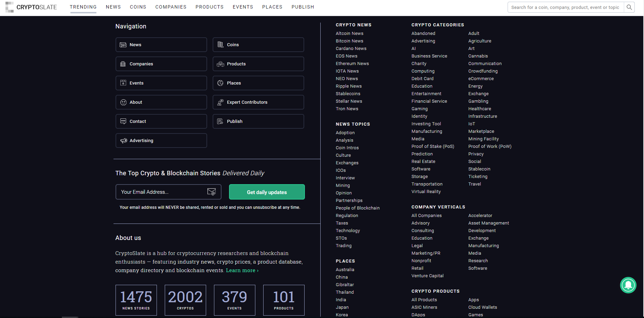The image size is (644, 318).
Task: Click the Products boxes icon
Action: pyautogui.click(x=220, y=64)
